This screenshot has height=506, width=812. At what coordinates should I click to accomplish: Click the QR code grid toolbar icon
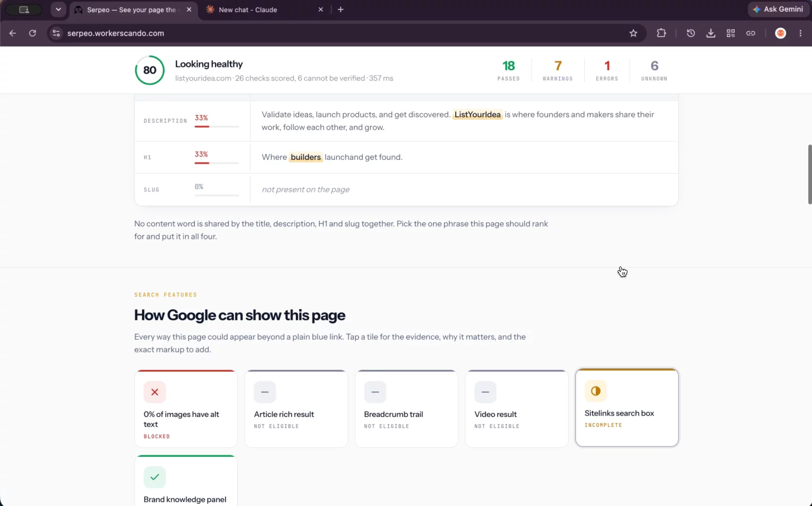pos(730,33)
